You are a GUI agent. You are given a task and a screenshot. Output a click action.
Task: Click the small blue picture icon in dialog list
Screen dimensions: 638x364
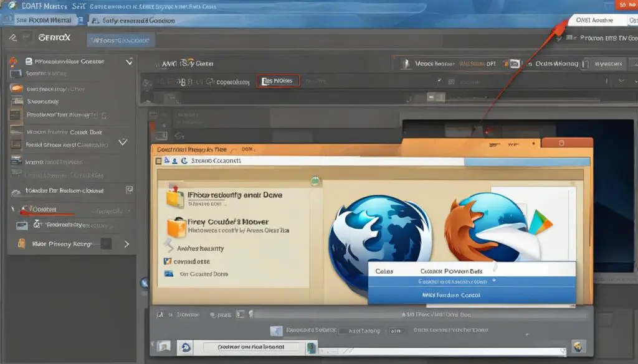(x=168, y=274)
